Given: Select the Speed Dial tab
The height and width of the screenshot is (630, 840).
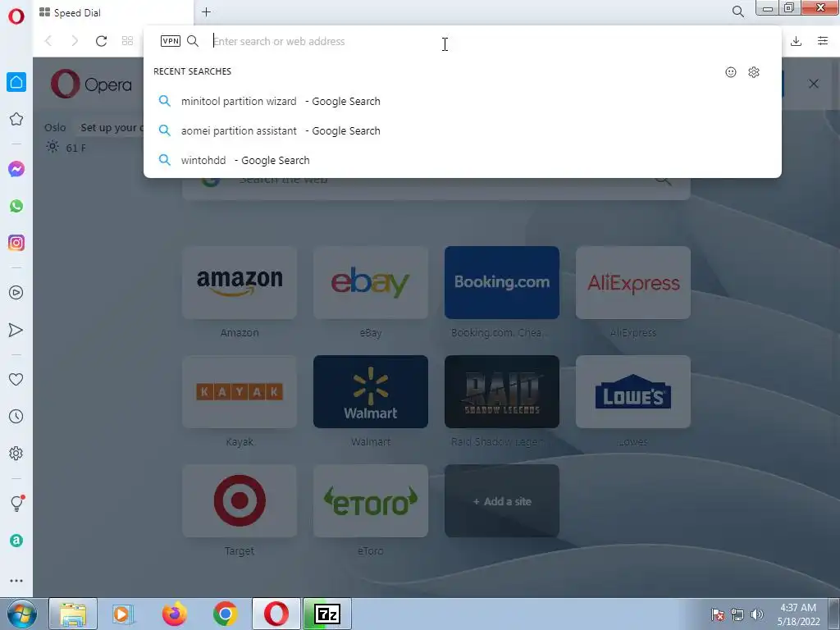Looking at the screenshot, I should click(x=113, y=13).
